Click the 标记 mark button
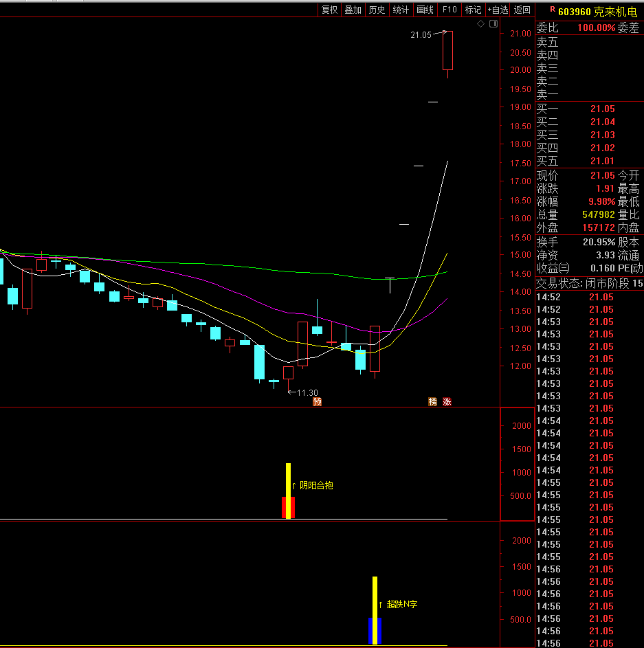This screenshot has width=644, height=648. pyautogui.click(x=473, y=10)
